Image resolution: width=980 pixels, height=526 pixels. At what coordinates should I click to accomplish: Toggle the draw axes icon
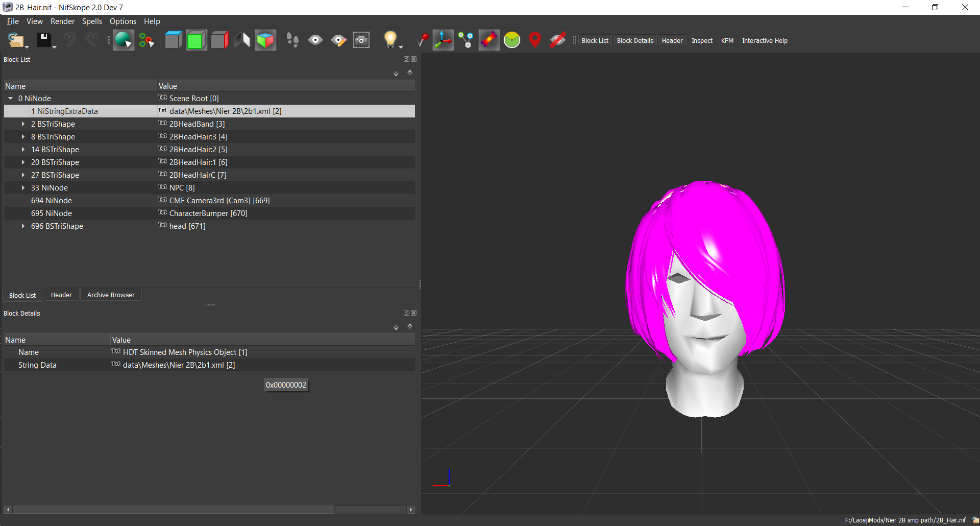coord(443,40)
